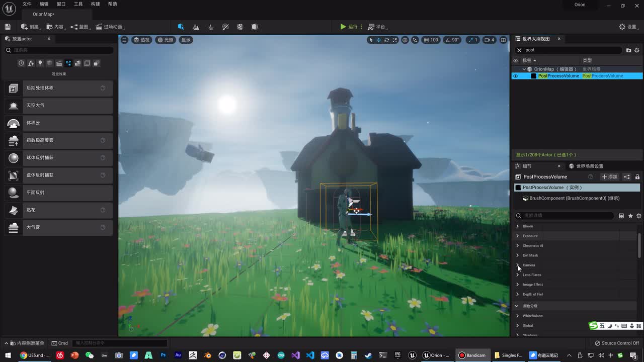Open the 设置 settings button
The height and width of the screenshot is (362, 644).
tap(628, 27)
